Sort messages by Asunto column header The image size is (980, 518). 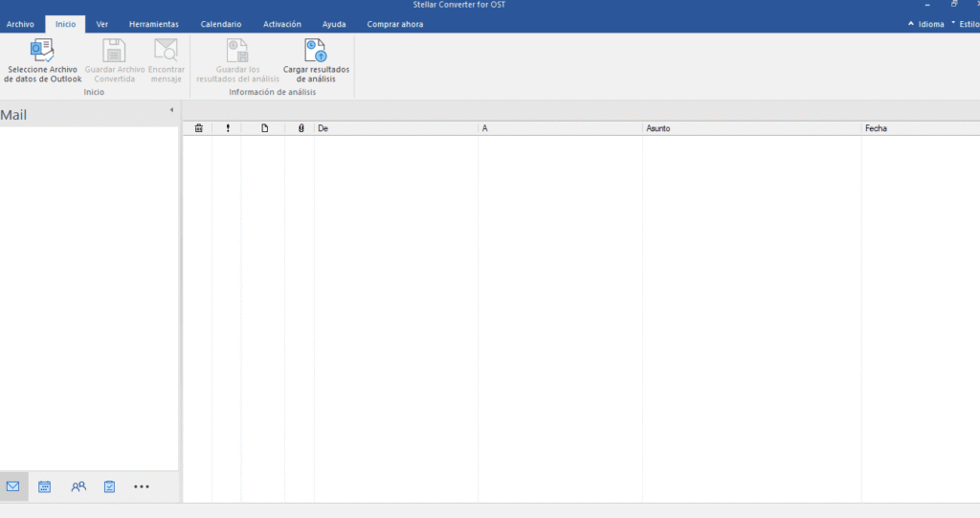[x=752, y=128]
